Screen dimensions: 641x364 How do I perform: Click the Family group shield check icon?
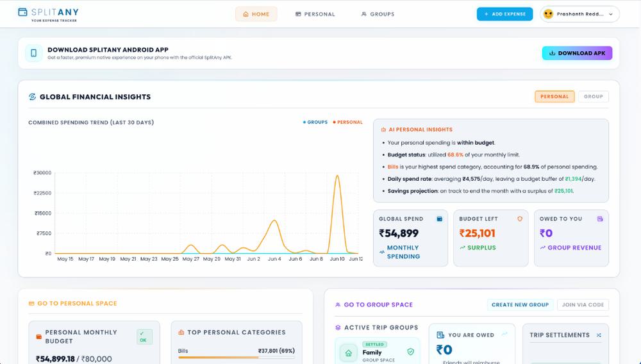coord(410,352)
